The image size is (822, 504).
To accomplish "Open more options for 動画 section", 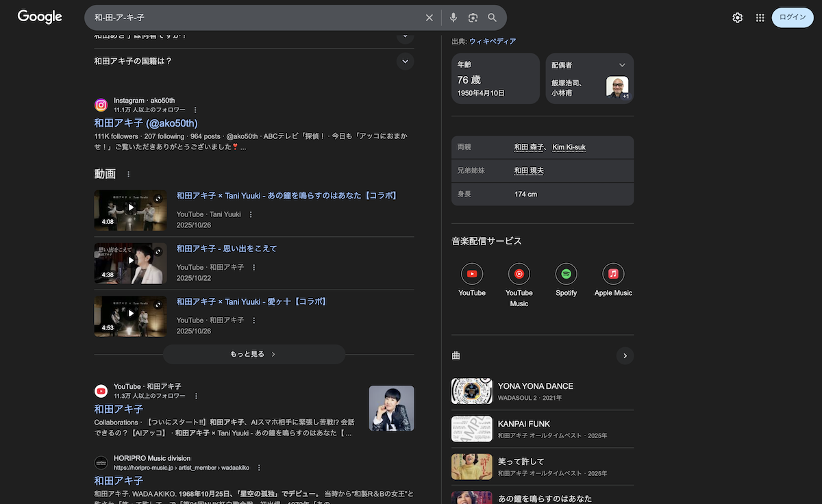I will pos(128,175).
